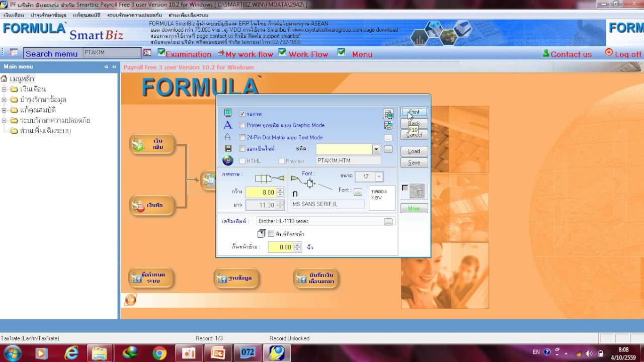Click the left margin 0.00 field

tap(281, 247)
